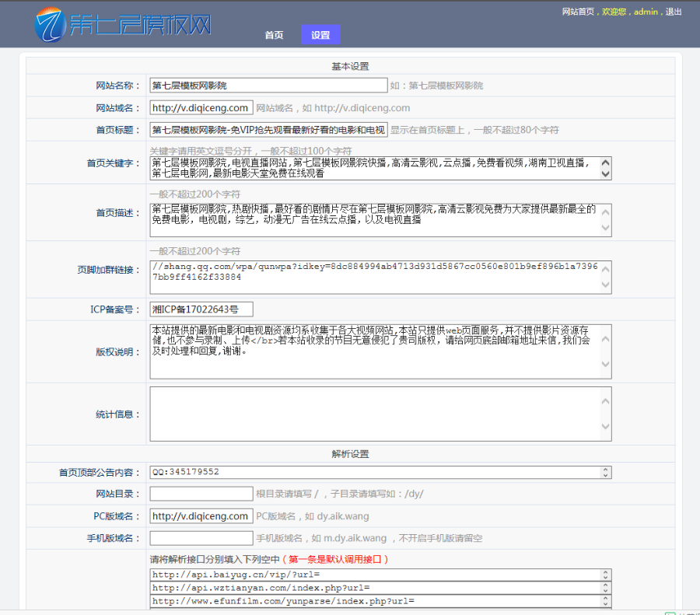The image size is (700, 615).
Task: Edit the api.baiyug.cn parse interface field
Action: [x=380, y=575]
